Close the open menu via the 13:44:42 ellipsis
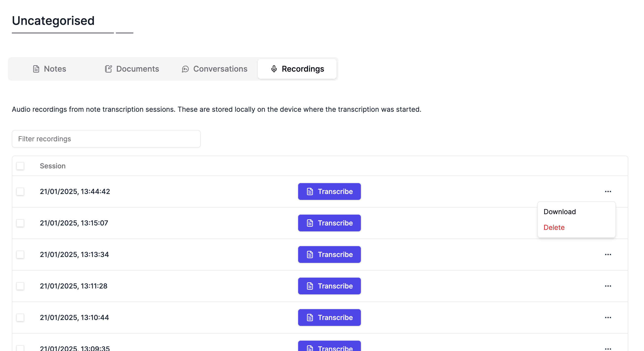 point(608,191)
